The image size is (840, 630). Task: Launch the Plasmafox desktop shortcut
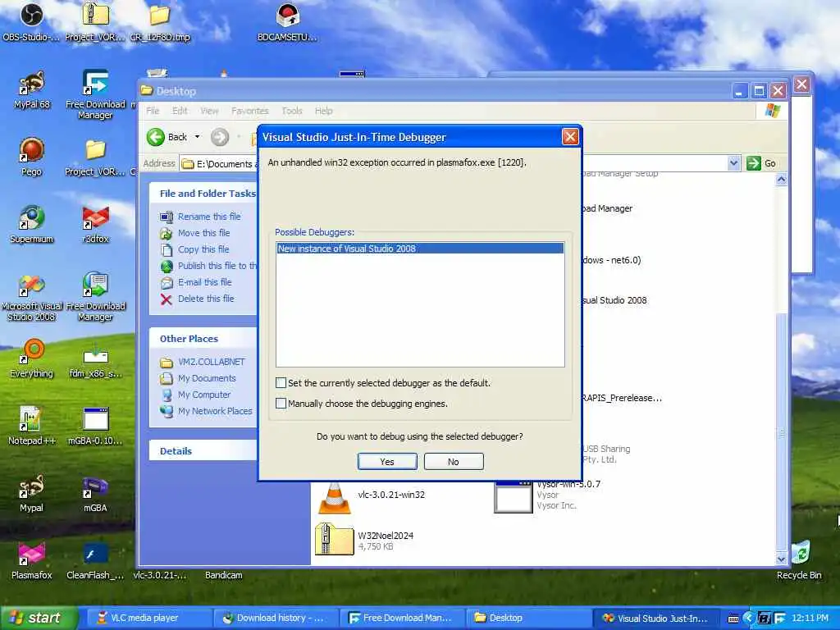coord(32,561)
